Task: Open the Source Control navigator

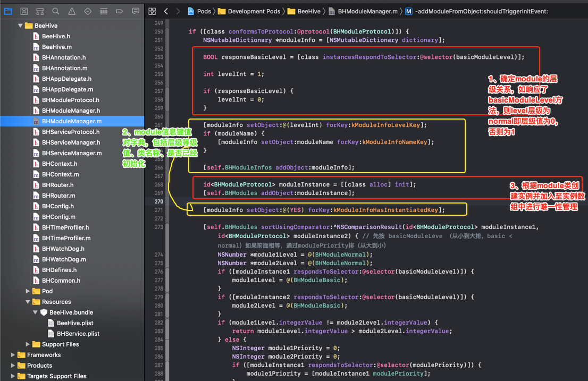Action: click(x=24, y=11)
